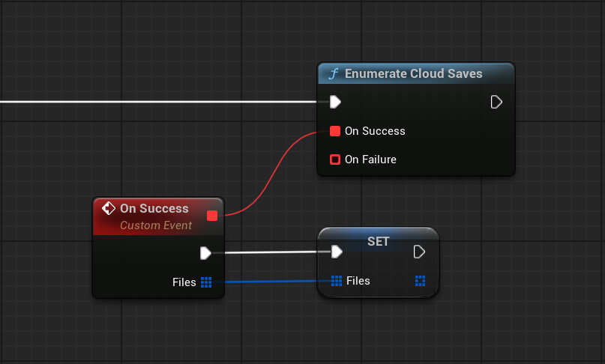This screenshot has height=364, width=605.
Task: Click the hollow On Failure delegate pin
Action: (335, 160)
